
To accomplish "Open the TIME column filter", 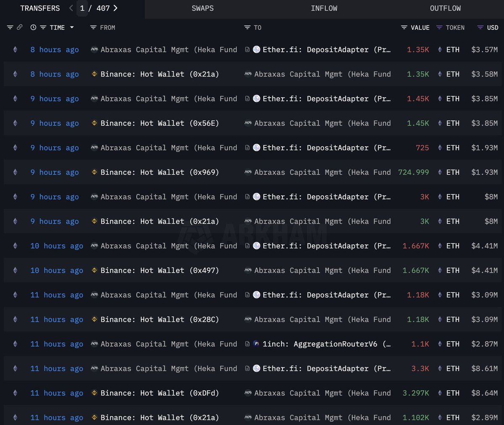I will (x=43, y=27).
